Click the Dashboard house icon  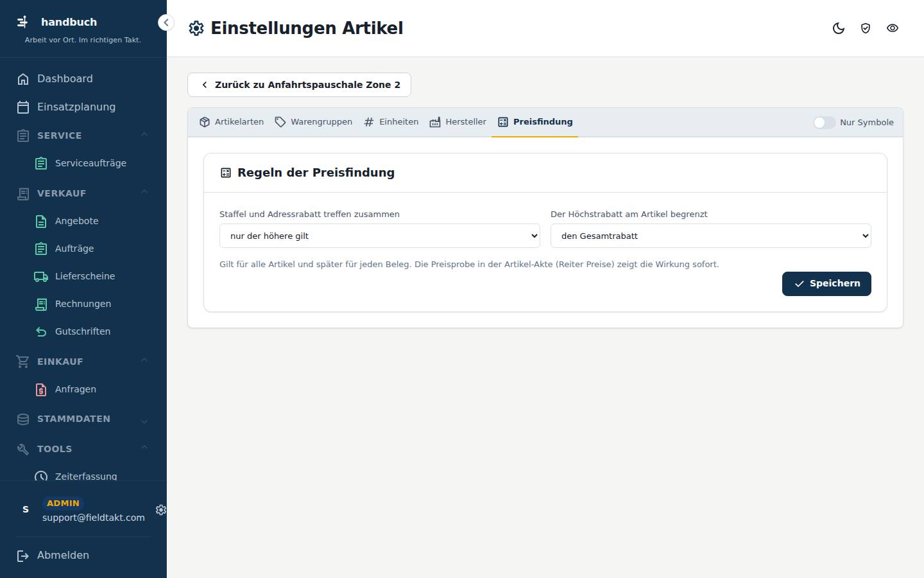(x=23, y=79)
